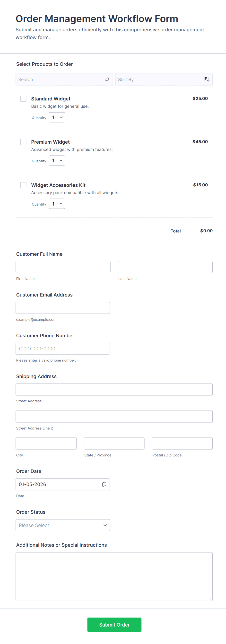The height and width of the screenshot is (644, 226).
Task: Open the calendar icon next to Order Date
Action: 104,484
